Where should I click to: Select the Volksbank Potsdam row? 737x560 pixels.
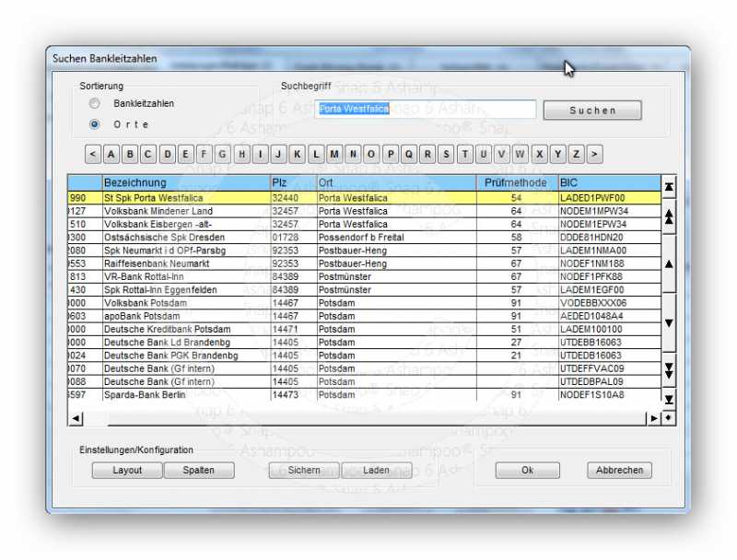(x=184, y=303)
